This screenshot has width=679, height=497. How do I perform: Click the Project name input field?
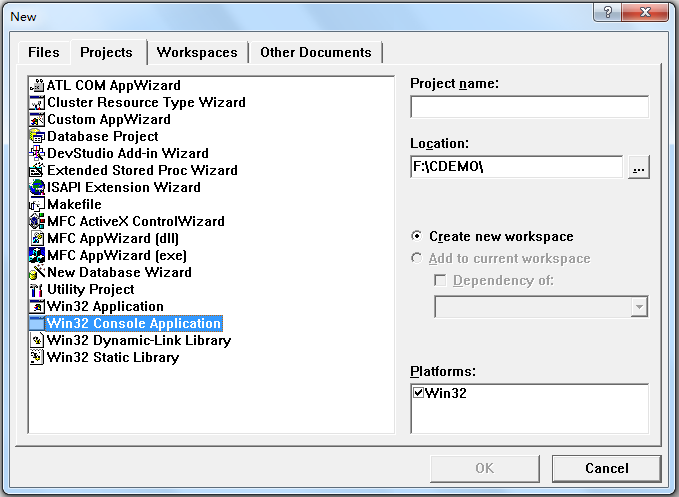[x=530, y=107]
